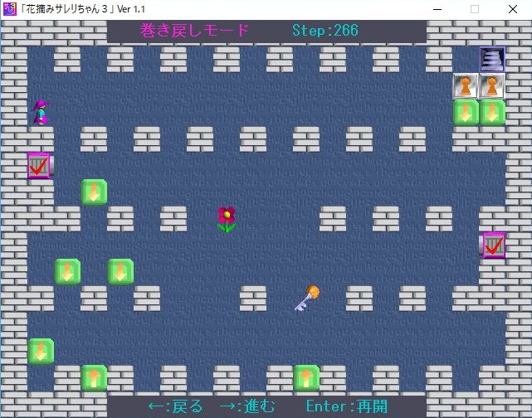The image size is (532, 418).
Task: Select right block of the down-arrow pair
Action: click(120, 271)
